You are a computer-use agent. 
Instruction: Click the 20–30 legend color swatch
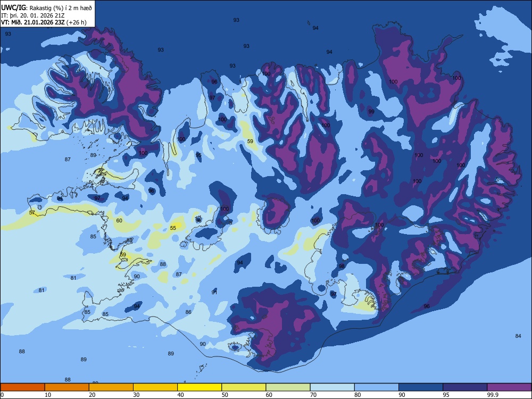(x=111, y=387)
